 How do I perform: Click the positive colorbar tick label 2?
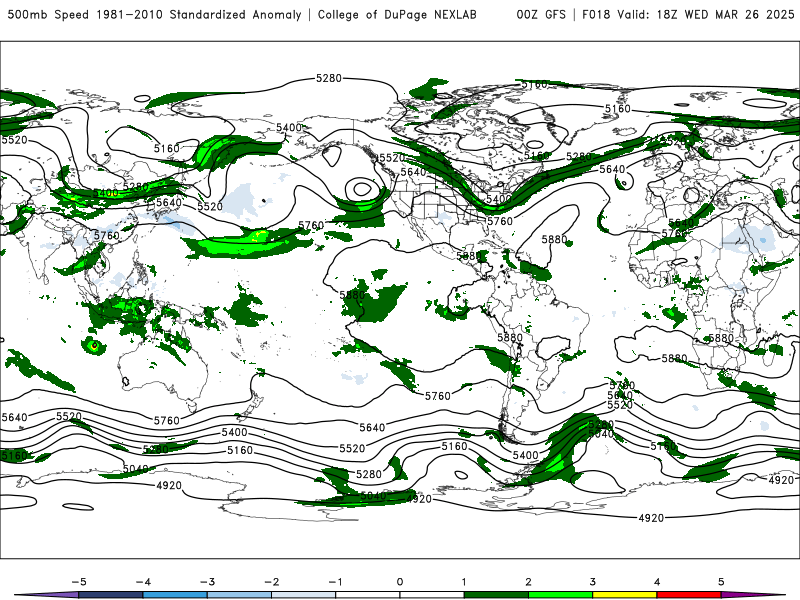click(x=528, y=582)
